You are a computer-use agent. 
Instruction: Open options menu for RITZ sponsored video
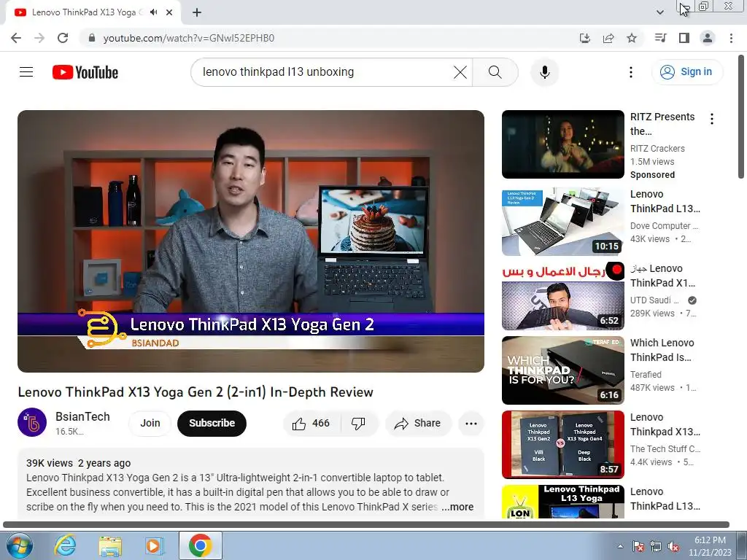[712, 119]
